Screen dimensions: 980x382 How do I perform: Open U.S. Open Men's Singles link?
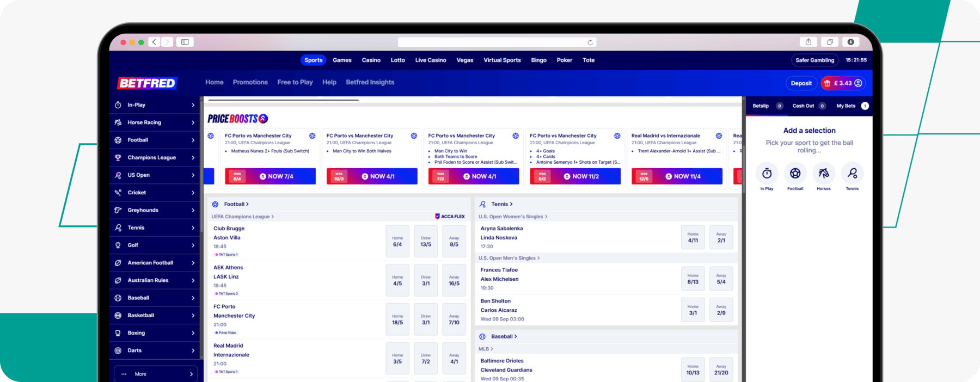pyautogui.click(x=509, y=258)
